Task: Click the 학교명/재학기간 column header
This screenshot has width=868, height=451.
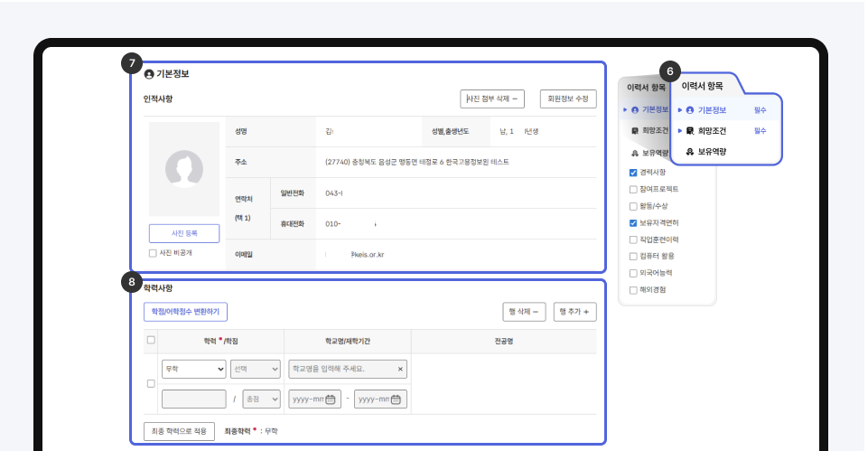Action: pos(348,342)
